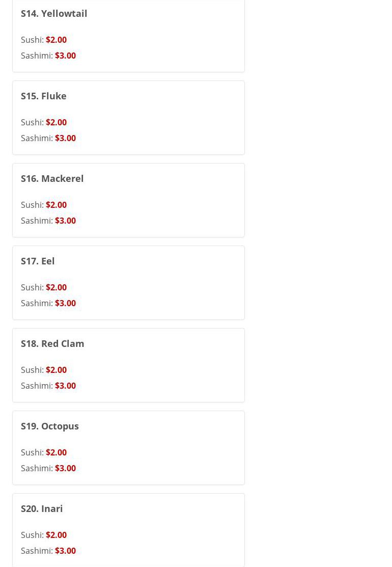Select Mackerel sashimi price $3.00
This screenshot has height=567, width=392.
click(x=65, y=221)
